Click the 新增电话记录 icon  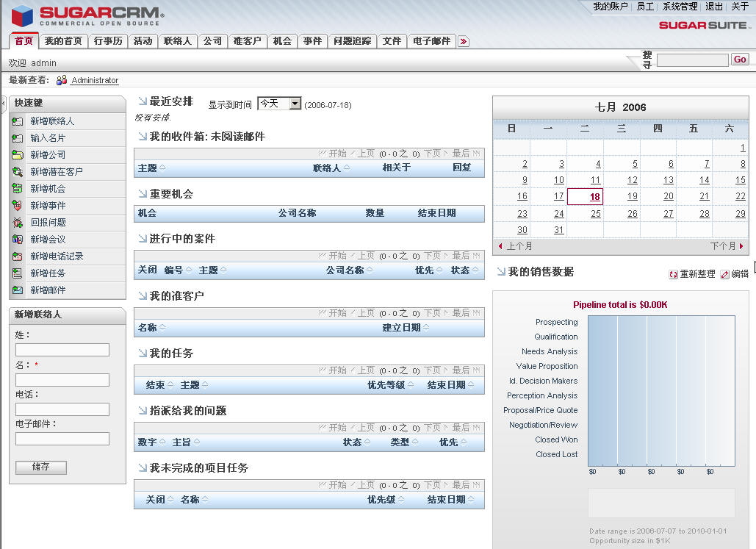18,256
